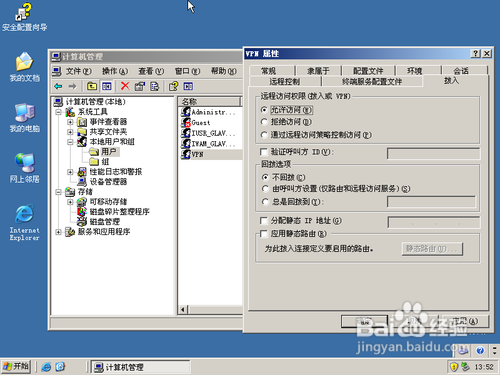The height and width of the screenshot is (375, 500).
Task: Switch to the 常规 tab
Action: 268,71
